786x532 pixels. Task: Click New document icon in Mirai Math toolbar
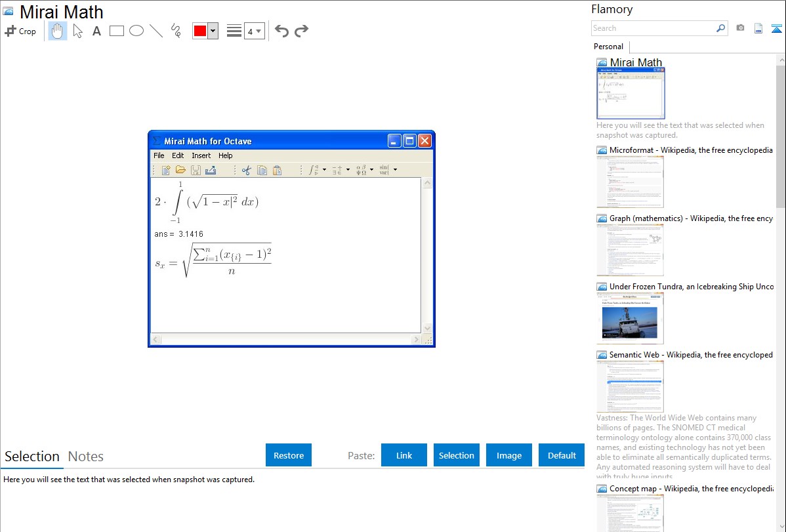point(166,171)
